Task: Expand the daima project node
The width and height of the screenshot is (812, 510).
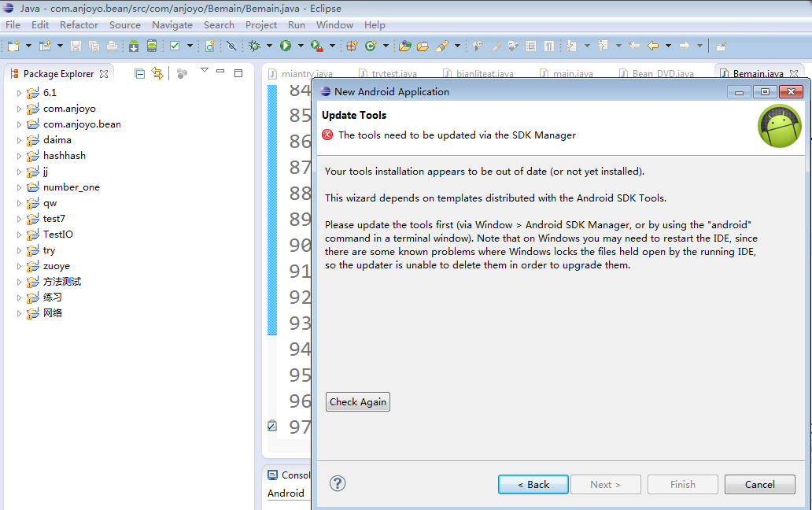Action: [19, 140]
